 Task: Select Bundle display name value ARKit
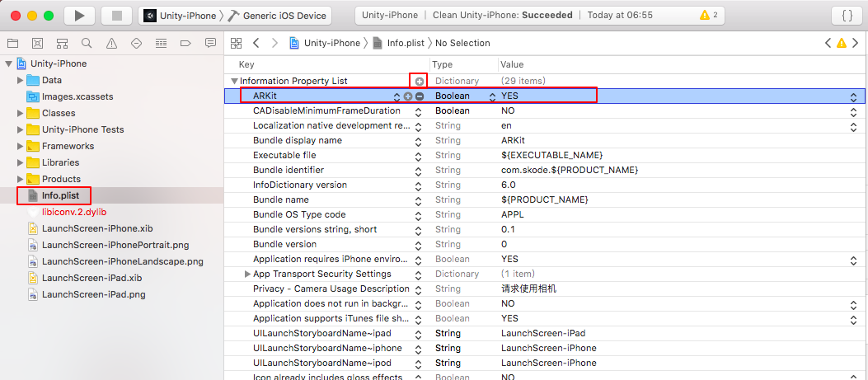tap(513, 141)
